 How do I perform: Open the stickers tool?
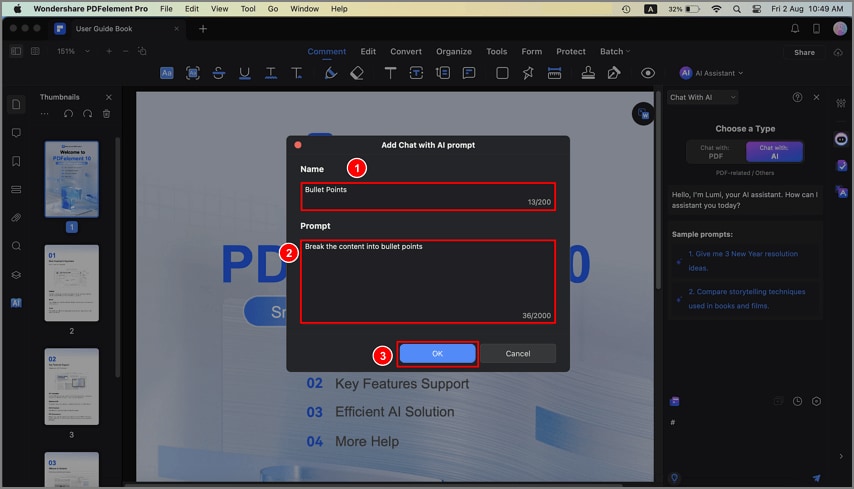click(x=528, y=73)
